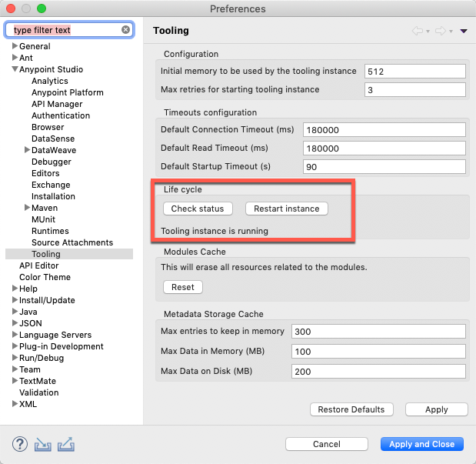Click the import preferences icon
476x464 pixels.
coord(42,444)
